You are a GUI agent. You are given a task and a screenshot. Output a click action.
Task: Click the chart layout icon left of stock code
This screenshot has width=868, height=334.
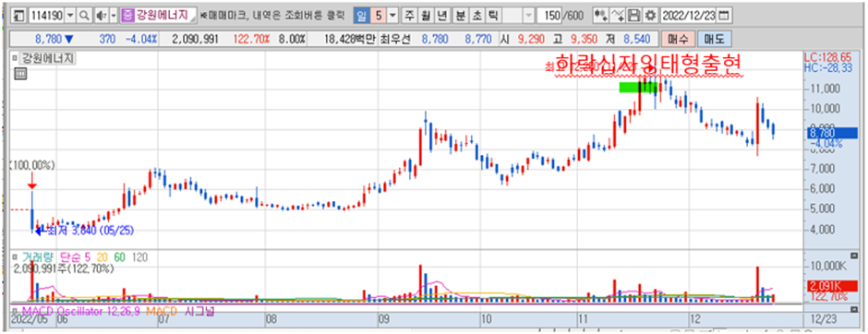[19, 16]
